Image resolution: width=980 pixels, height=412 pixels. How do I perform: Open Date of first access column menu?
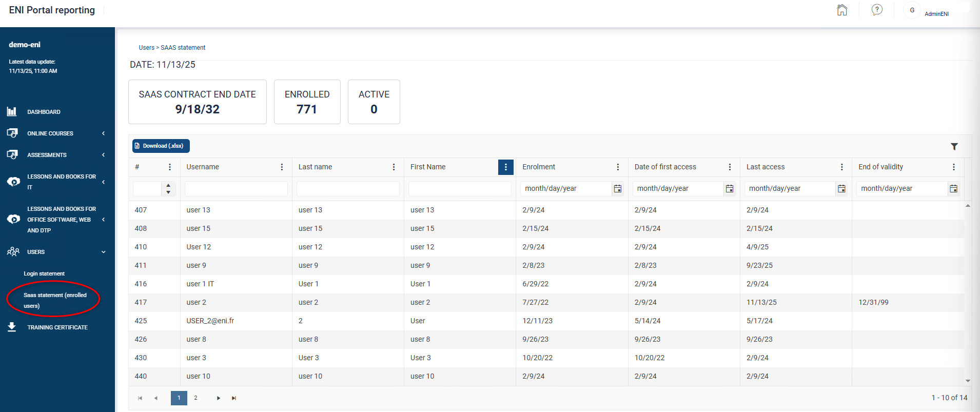click(x=730, y=167)
